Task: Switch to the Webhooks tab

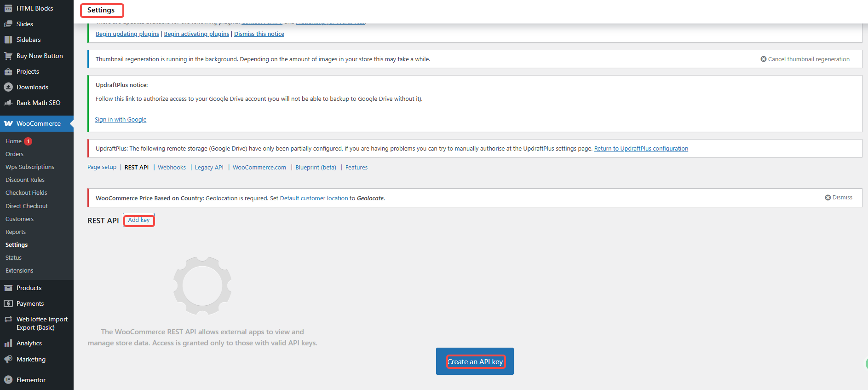Action: coord(172,168)
